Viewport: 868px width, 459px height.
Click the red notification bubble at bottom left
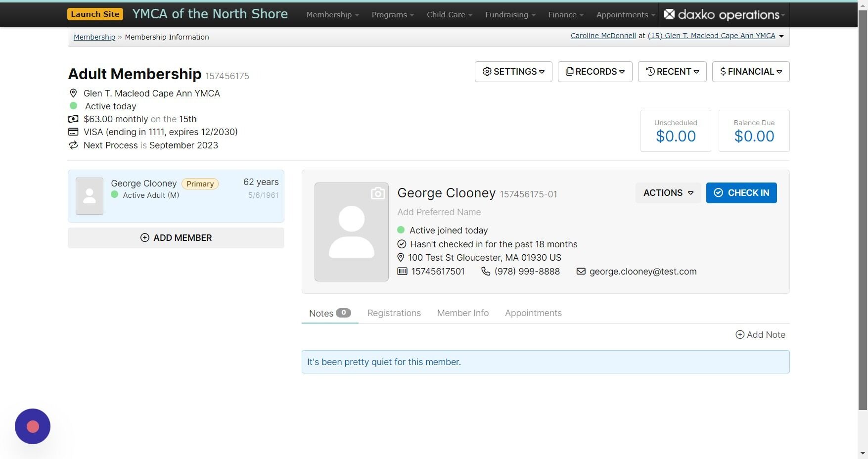[32, 426]
